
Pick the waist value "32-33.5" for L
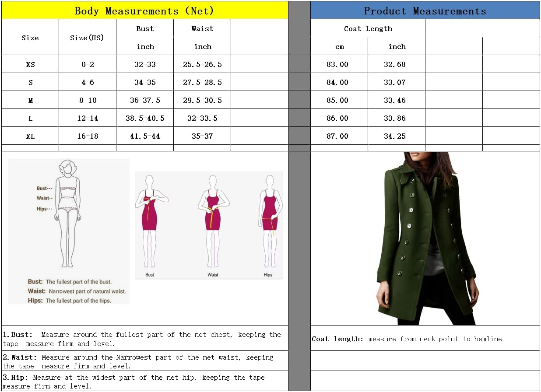click(202, 118)
